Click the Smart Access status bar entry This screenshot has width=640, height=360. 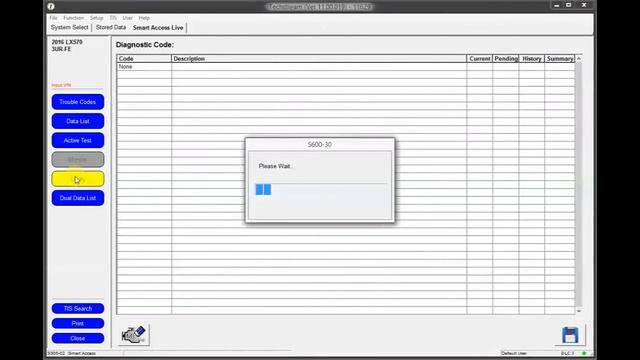tap(82, 353)
